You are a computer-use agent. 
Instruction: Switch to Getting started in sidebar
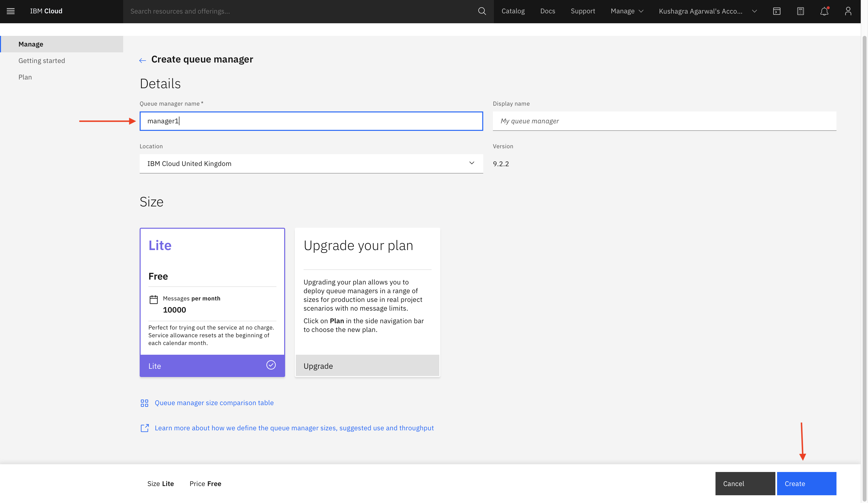tap(42, 61)
